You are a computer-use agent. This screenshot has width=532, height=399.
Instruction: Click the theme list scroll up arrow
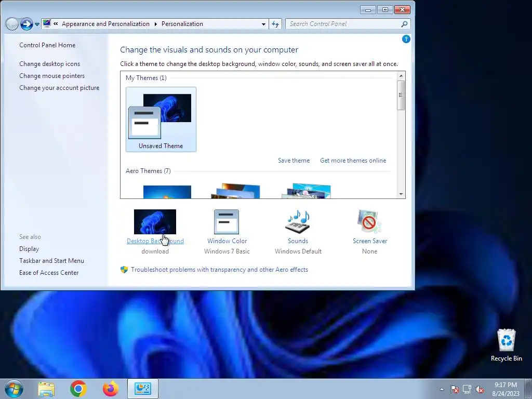401,76
